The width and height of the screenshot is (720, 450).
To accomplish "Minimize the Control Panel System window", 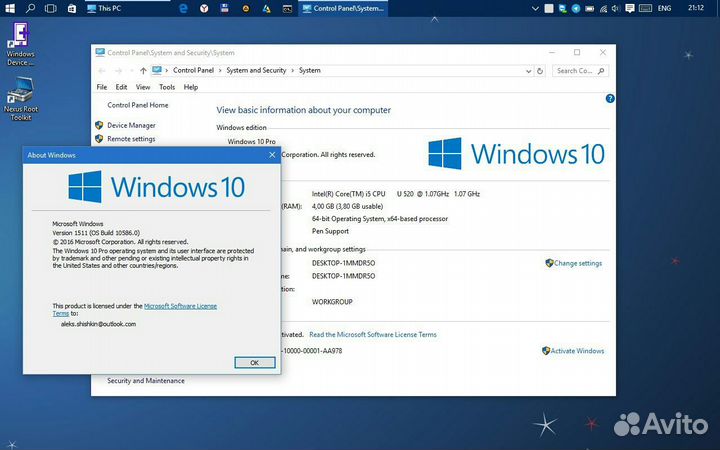I will [x=552, y=52].
